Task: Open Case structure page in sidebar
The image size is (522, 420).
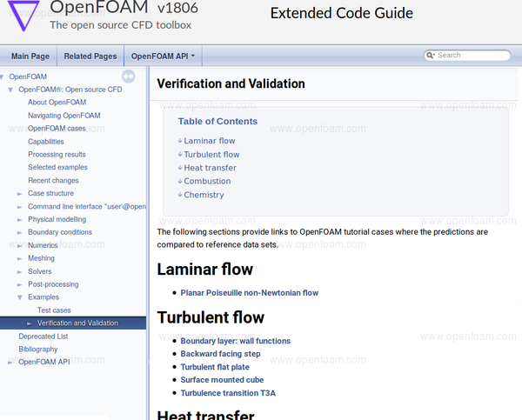Action: tap(50, 193)
